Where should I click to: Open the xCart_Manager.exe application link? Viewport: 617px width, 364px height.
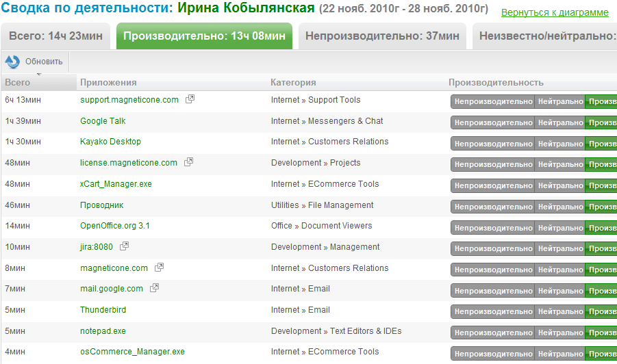pyautogui.click(x=116, y=184)
